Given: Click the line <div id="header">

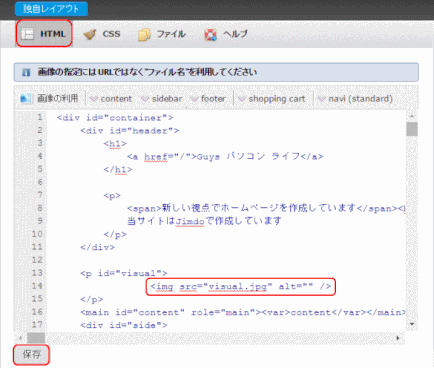Looking at the screenshot, I should (x=130, y=131).
